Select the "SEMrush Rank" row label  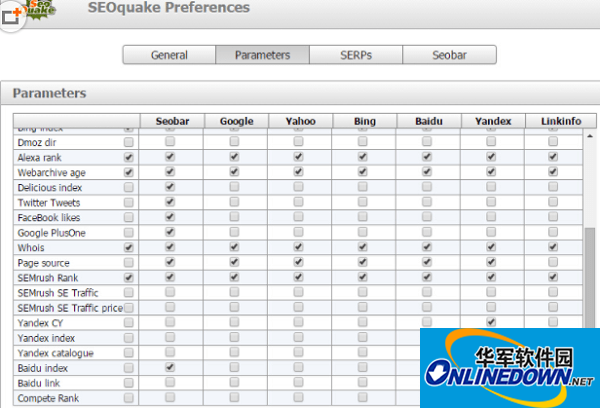pos(48,277)
